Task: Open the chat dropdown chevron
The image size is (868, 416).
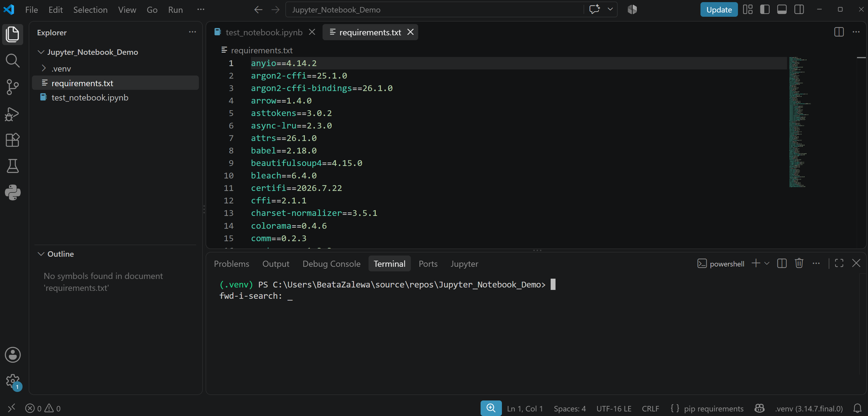Action: 610,9
